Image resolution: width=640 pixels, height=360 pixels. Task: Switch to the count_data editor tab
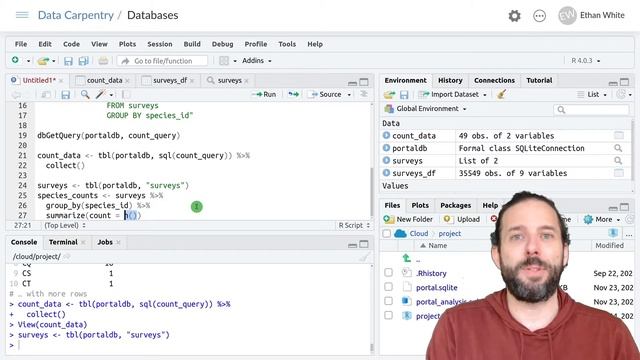coord(104,80)
